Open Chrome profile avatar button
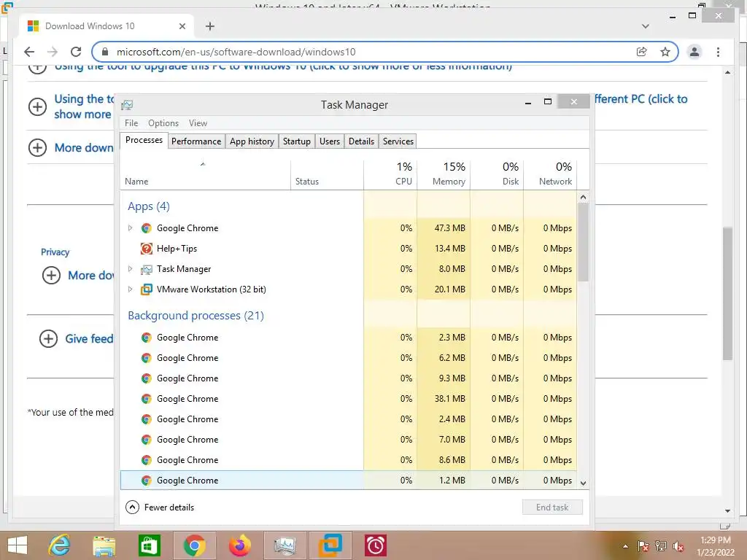Image resolution: width=747 pixels, height=560 pixels. click(x=694, y=52)
